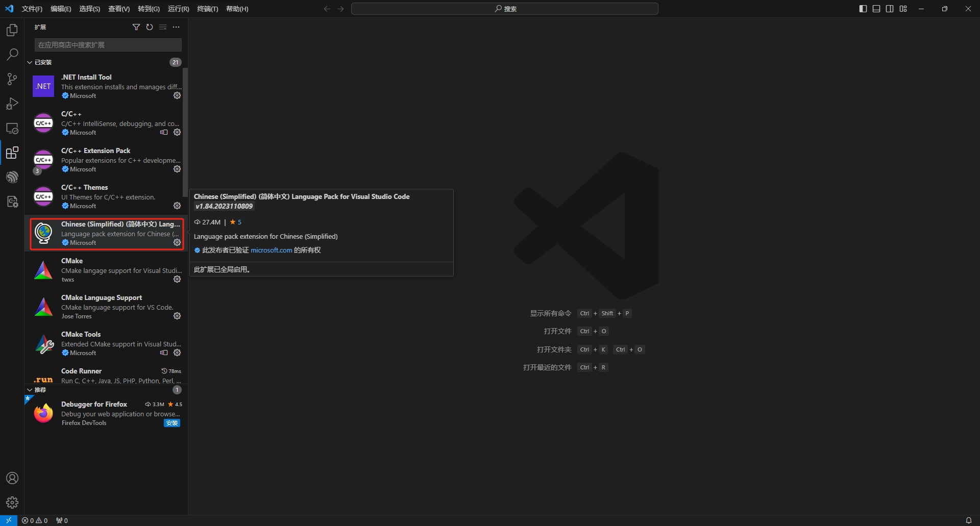The height and width of the screenshot is (526, 980).
Task: Open manage gear for .NET Install Tool
Action: coord(177,95)
